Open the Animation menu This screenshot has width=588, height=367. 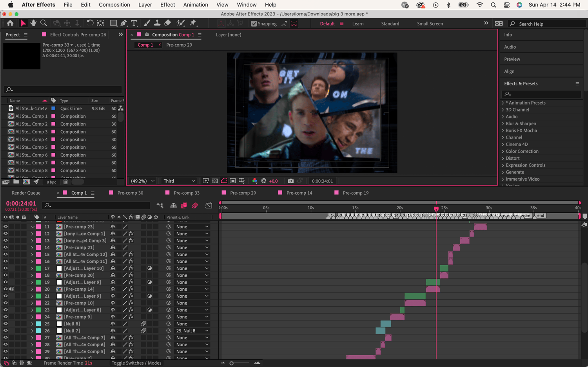[196, 5]
